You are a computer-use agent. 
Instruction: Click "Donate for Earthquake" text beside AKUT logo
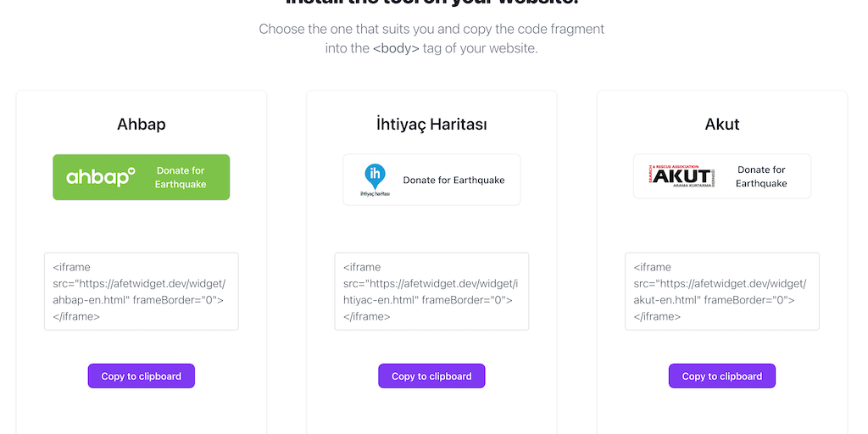click(x=761, y=176)
